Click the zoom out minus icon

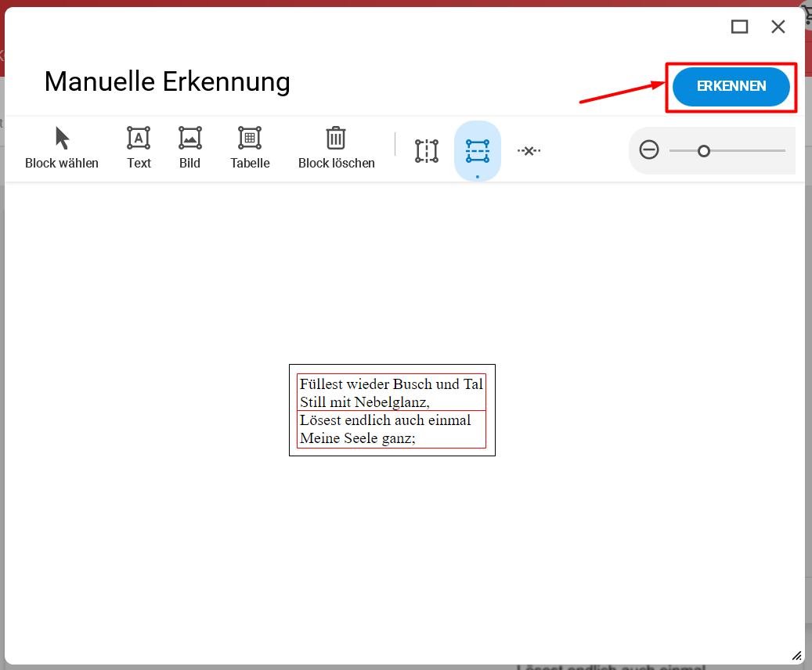click(x=649, y=150)
